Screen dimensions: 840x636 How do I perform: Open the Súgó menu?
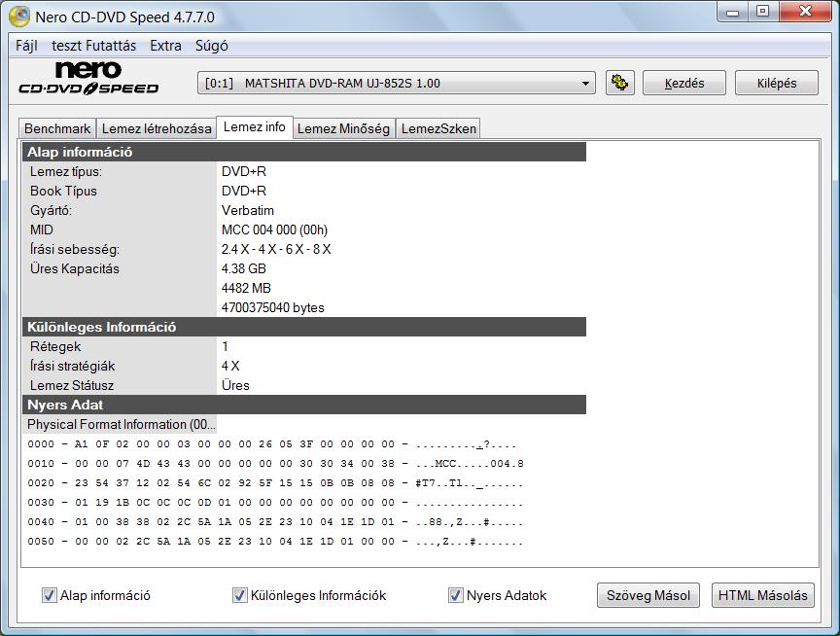(212, 46)
